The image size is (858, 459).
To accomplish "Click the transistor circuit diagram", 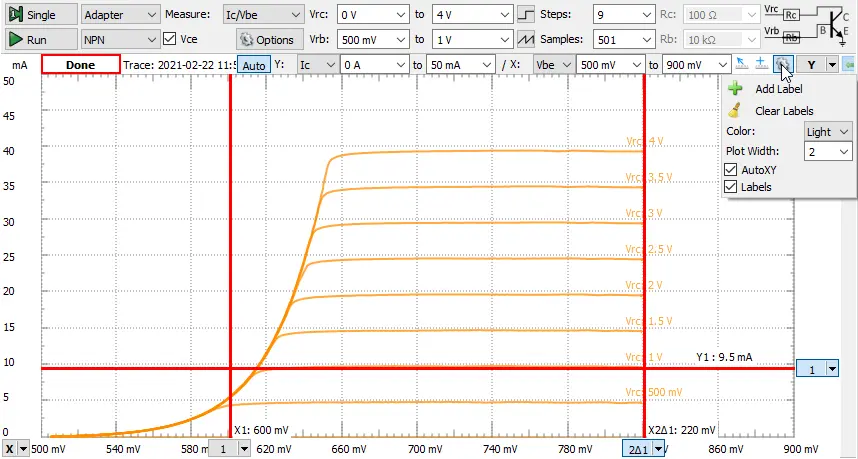I will point(808,24).
